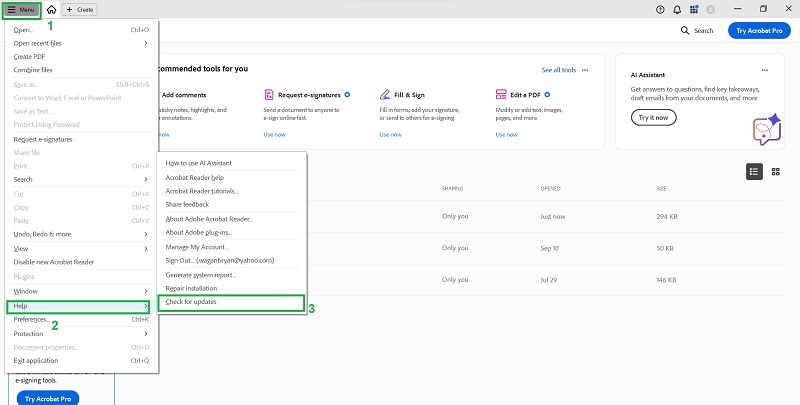Image resolution: width=800 pixels, height=405 pixels.
Task: Expand the Help submenu
Action: [78, 306]
